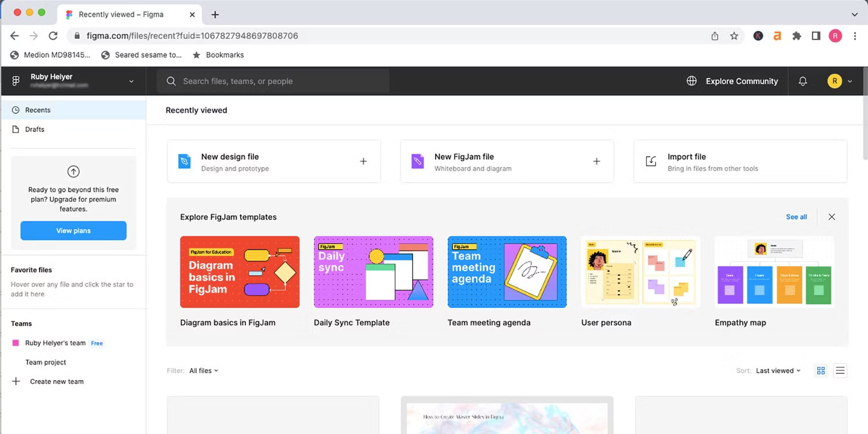Open the How to Create Master Slides file thumbnail

(507, 415)
